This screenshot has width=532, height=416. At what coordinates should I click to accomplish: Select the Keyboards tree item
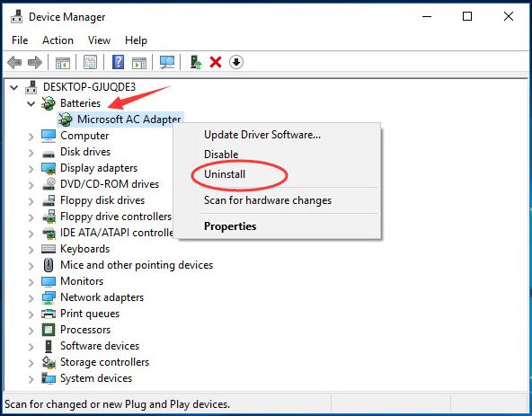[x=84, y=249]
